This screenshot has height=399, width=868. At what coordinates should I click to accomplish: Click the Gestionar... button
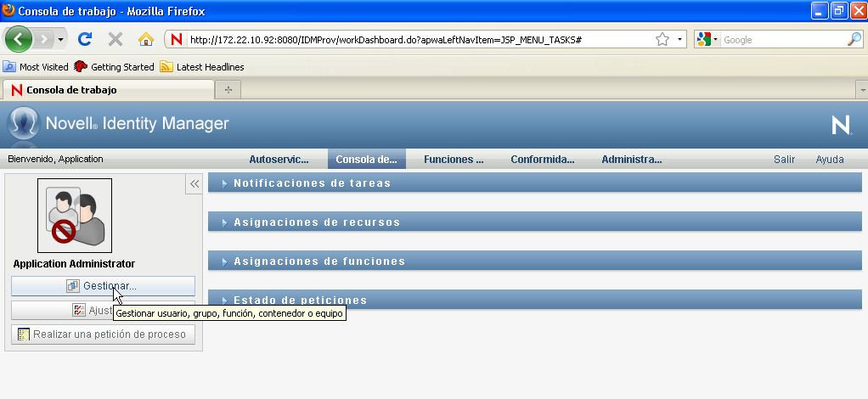pos(103,286)
